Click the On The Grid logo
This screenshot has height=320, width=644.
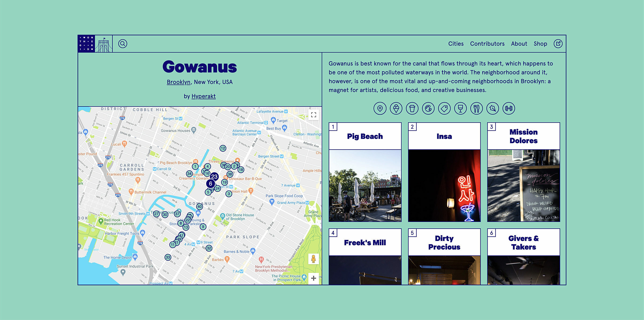[86, 44]
